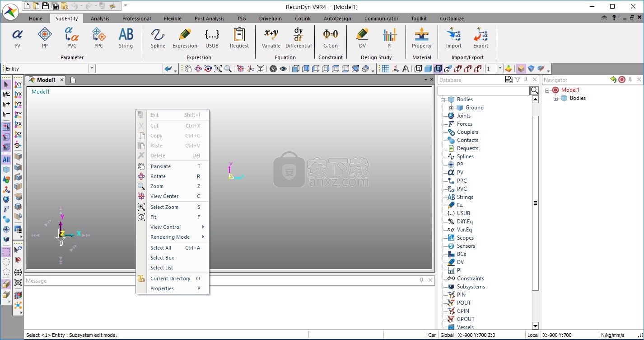Open the G.Con constraint tool

(x=331, y=38)
